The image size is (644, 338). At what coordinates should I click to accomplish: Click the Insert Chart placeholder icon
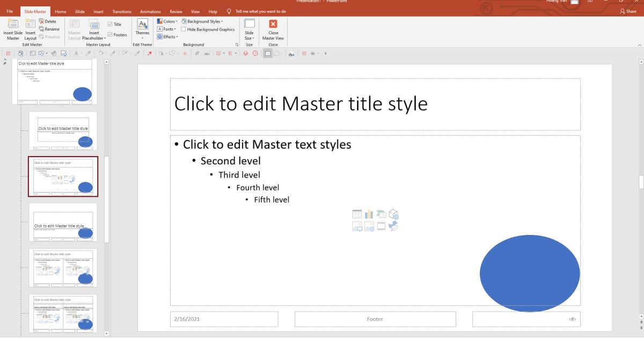pyautogui.click(x=369, y=214)
